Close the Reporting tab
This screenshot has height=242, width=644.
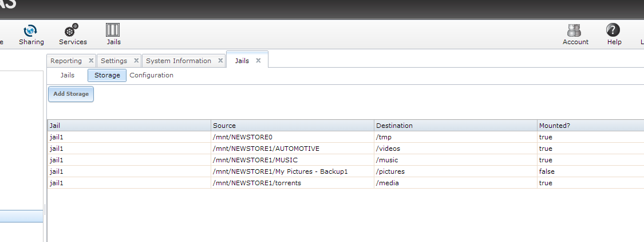pyautogui.click(x=91, y=60)
